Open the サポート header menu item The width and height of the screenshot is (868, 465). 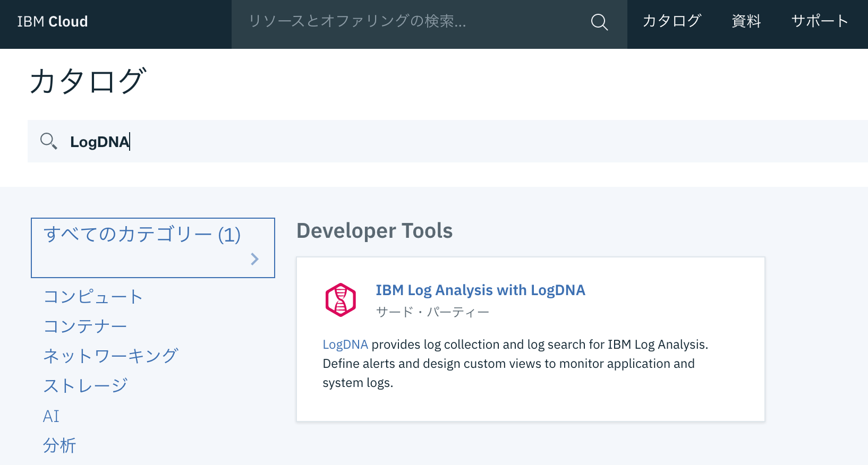[x=820, y=21]
